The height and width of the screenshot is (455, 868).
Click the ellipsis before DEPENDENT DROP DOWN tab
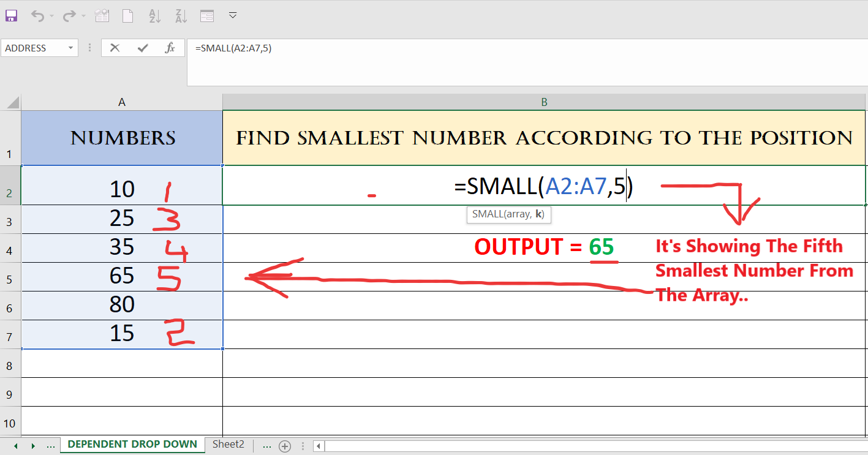pos(51,446)
